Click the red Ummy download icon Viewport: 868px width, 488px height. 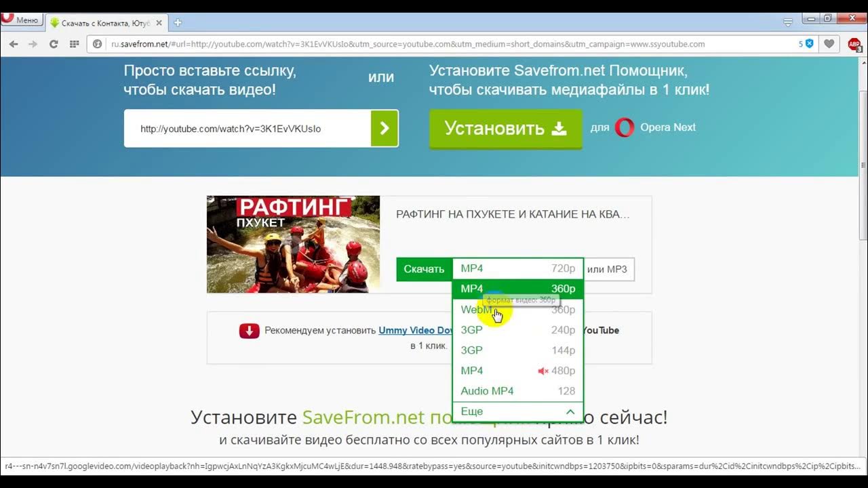pos(250,331)
